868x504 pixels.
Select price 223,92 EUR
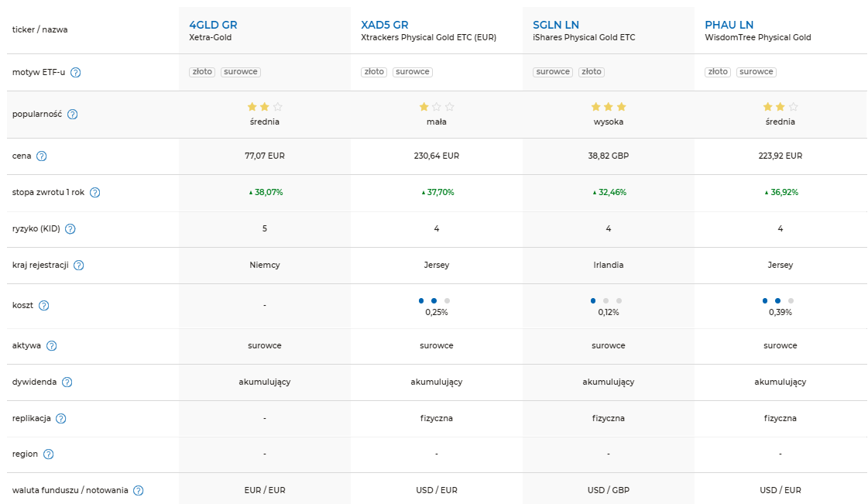point(781,156)
